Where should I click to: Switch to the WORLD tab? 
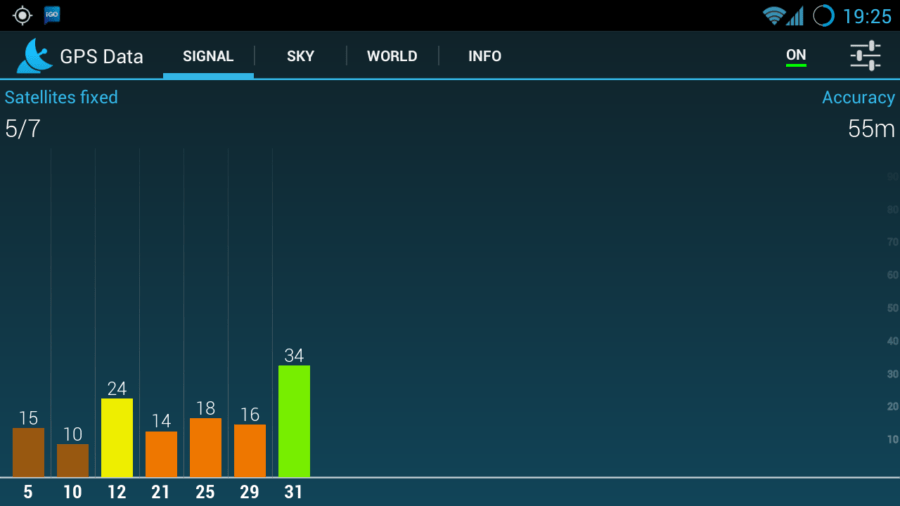pos(392,56)
